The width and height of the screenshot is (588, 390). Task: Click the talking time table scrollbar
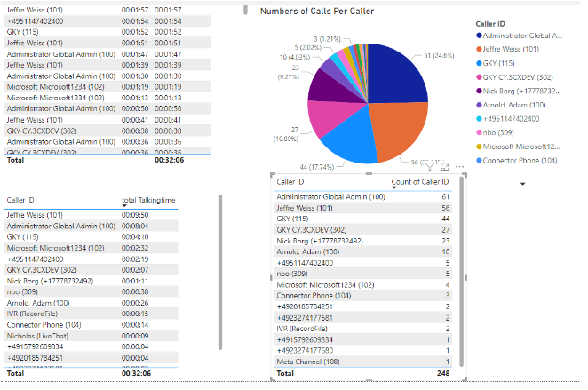220,272
